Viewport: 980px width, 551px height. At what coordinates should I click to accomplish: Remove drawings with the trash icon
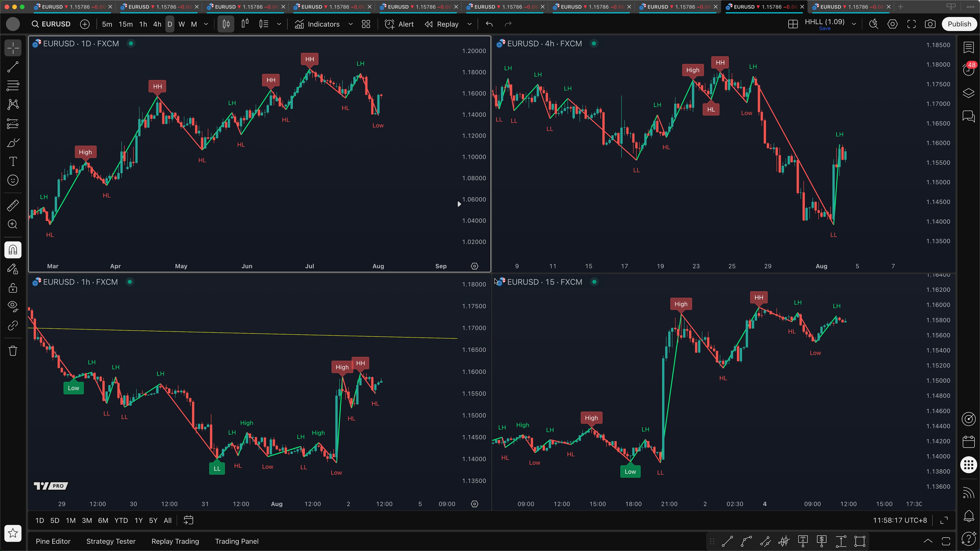[13, 350]
